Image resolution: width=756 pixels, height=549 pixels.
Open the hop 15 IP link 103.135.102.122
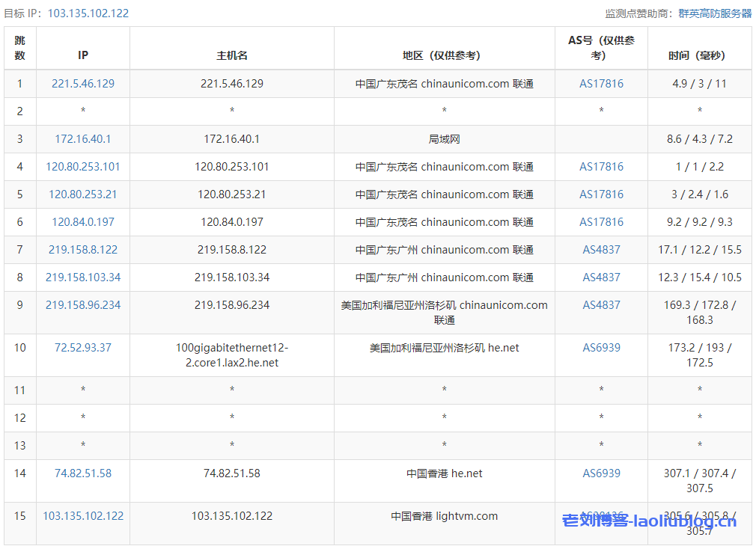pos(83,516)
